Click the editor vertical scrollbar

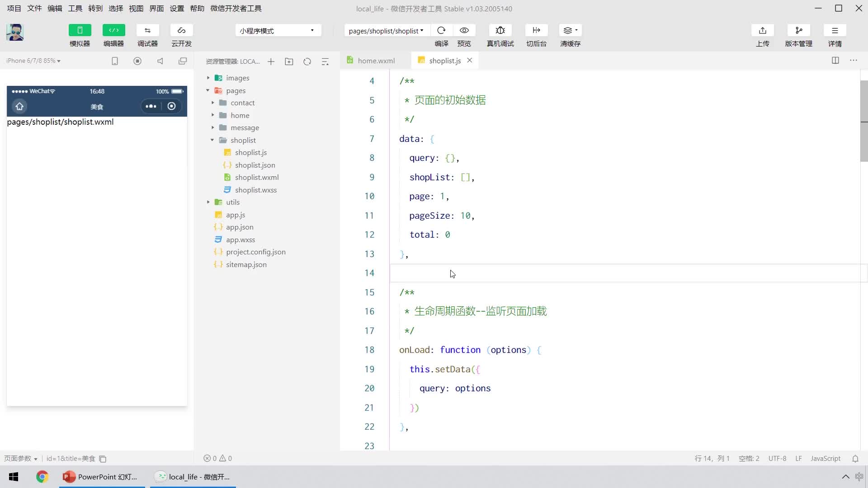tap(864, 121)
